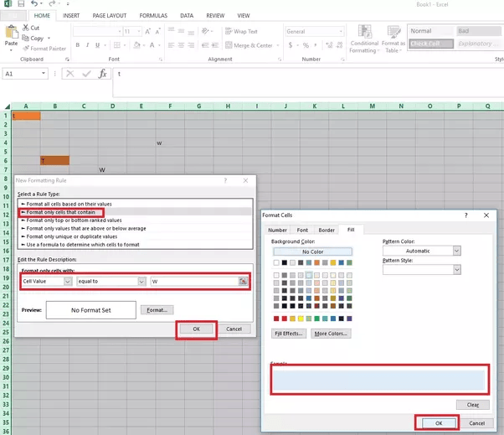Open the font size dropdown
The height and width of the screenshot is (435, 504).
(139, 32)
